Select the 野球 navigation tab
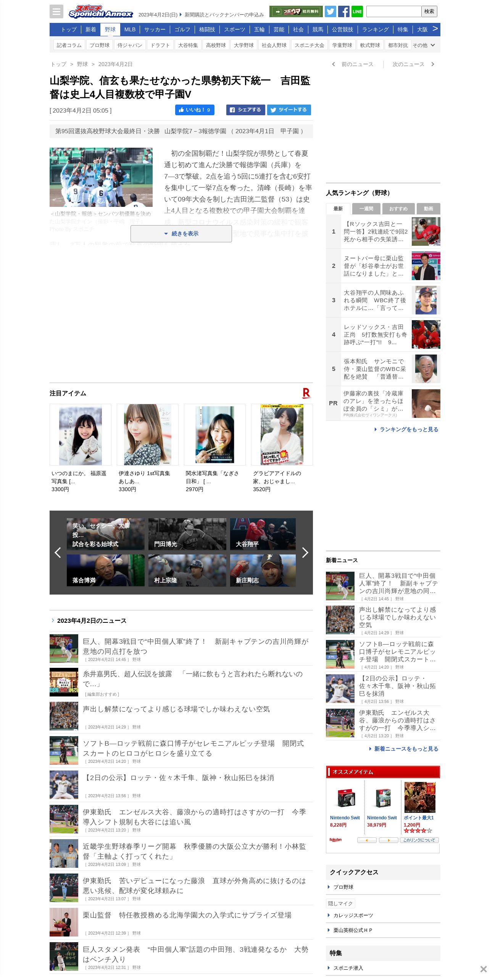Image resolution: width=490 pixels, height=980 pixels. [x=110, y=29]
